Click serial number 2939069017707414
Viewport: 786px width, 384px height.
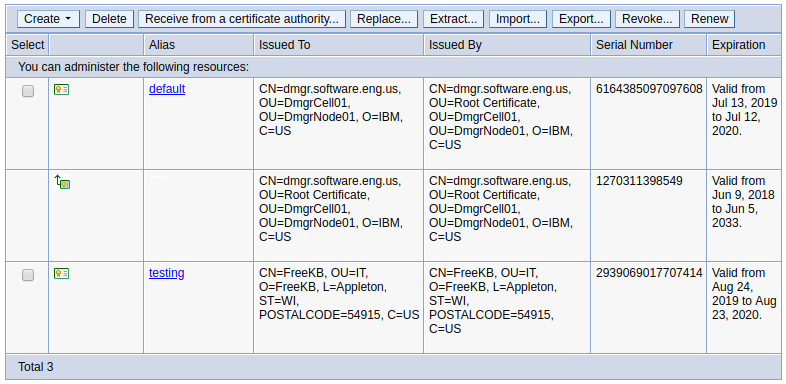(x=649, y=273)
